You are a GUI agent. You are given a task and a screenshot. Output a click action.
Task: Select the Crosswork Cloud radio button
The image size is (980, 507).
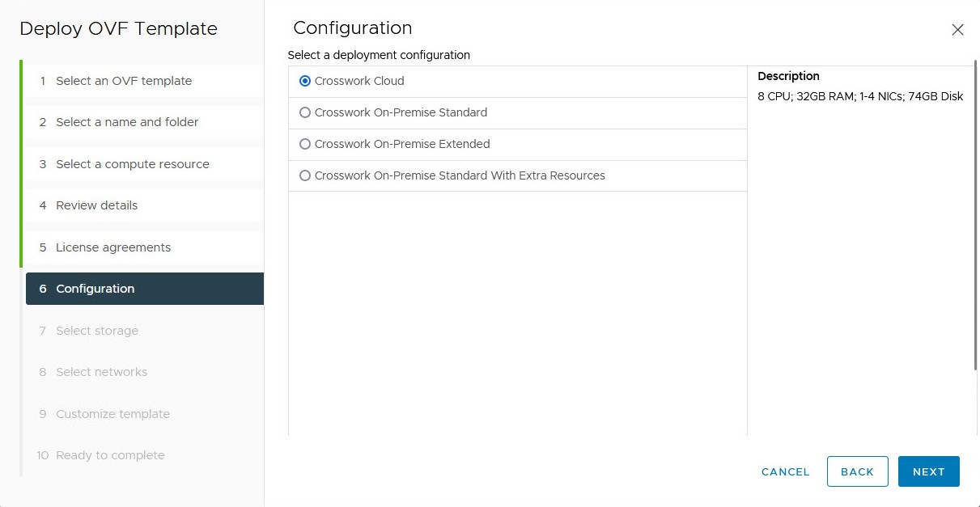pos(305,81)
